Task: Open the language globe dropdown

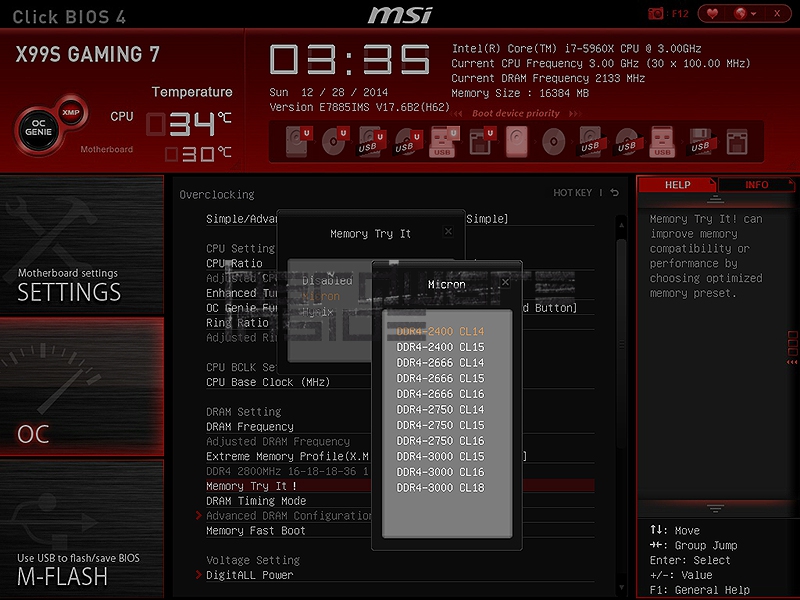Action: coord(744,14)
